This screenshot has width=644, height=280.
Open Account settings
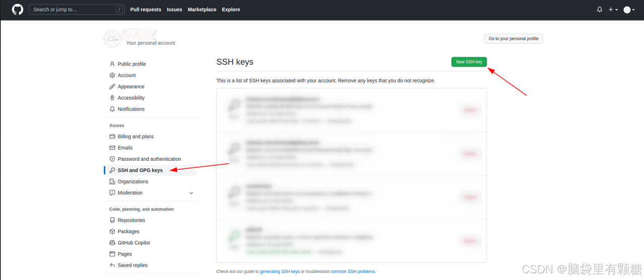pos(127,75)
